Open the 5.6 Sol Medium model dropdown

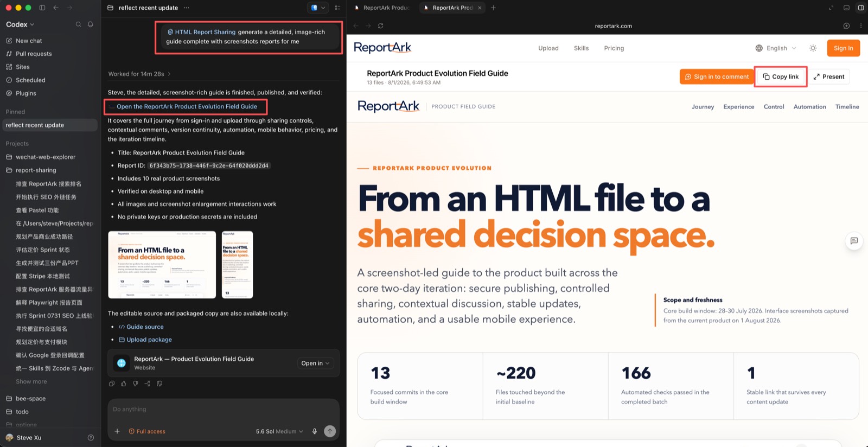click(x=279, y=431)
